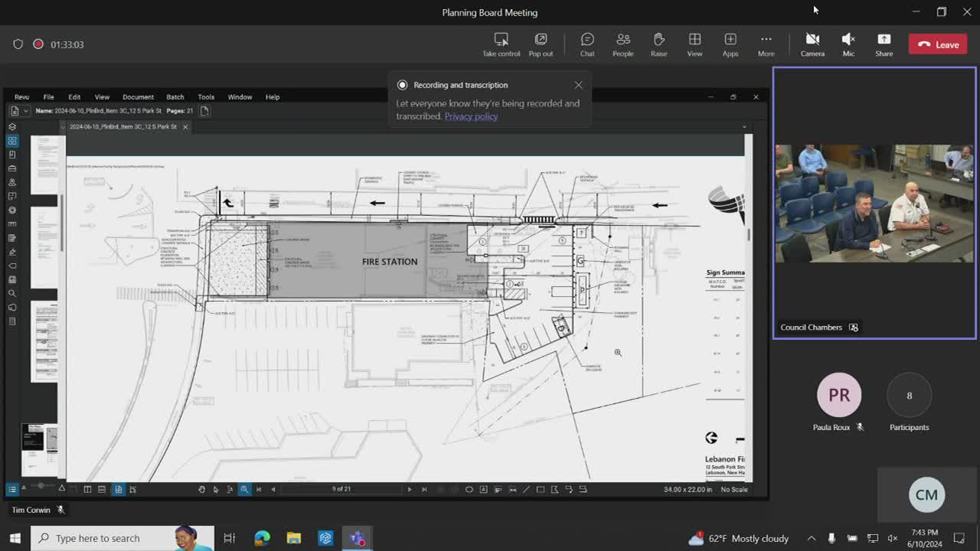980x551 pixels.
Task: Pop out the shared content
Action: (x=541, y=44)
